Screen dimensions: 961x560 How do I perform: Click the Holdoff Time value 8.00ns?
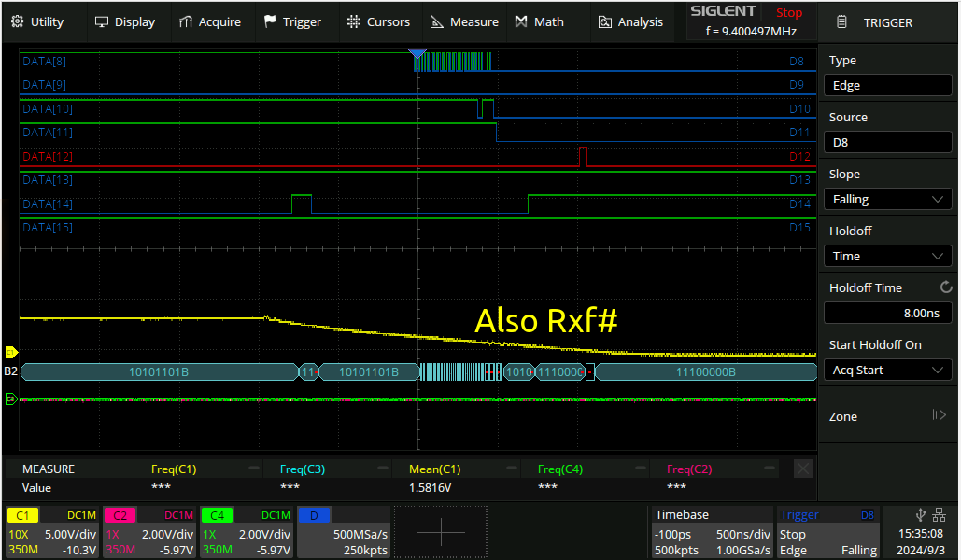(x=887, y=313)
